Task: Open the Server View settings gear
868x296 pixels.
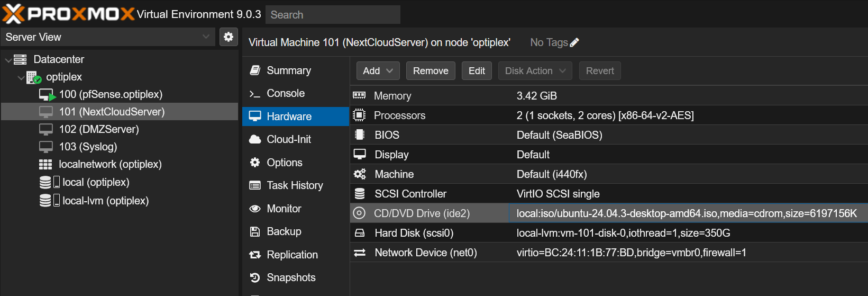Action: (229, 37)
